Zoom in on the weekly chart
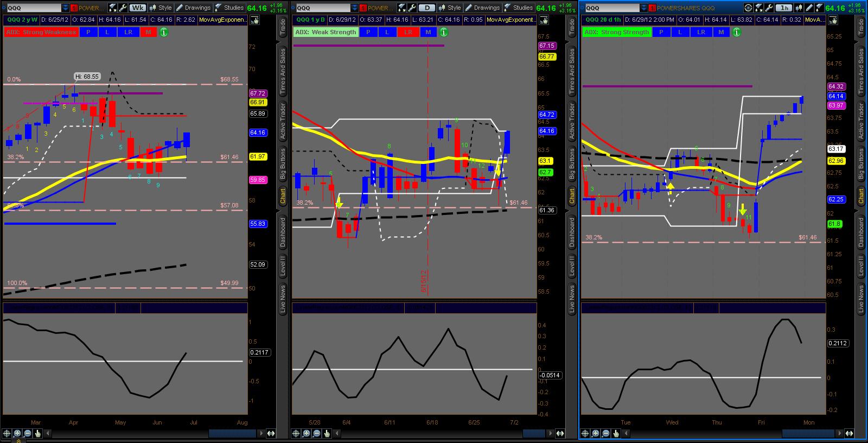 point(17,433)
